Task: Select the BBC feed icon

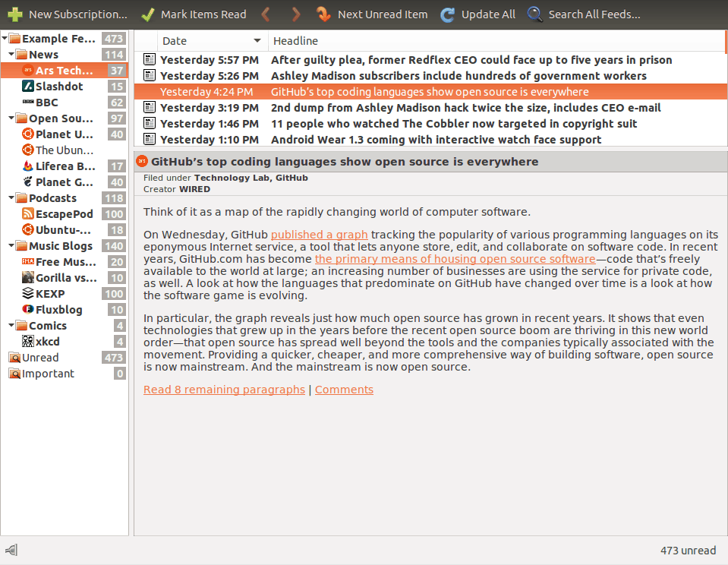Action: (28, 102)
